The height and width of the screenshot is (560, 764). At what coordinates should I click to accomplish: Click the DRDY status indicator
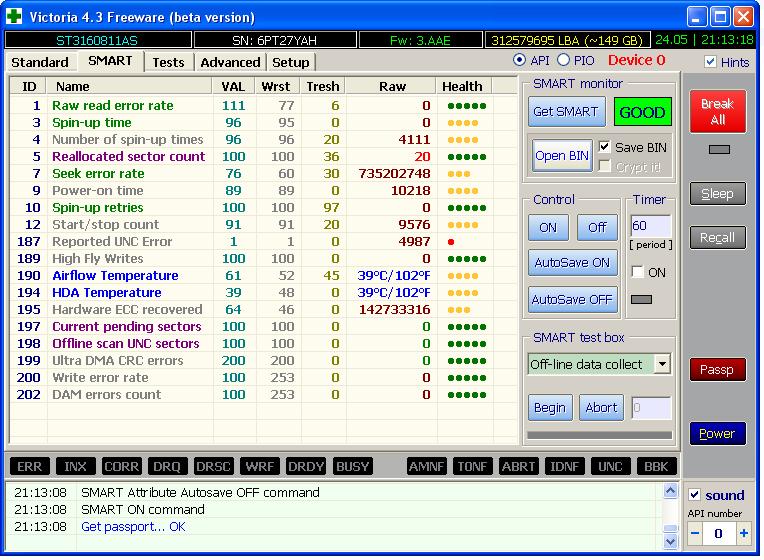point(306,466)
